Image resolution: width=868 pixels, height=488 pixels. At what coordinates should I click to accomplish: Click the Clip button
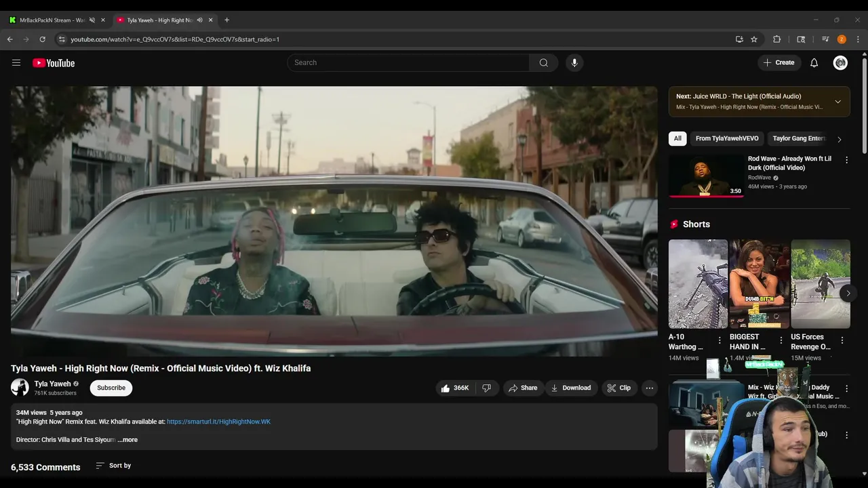[619, 388]
